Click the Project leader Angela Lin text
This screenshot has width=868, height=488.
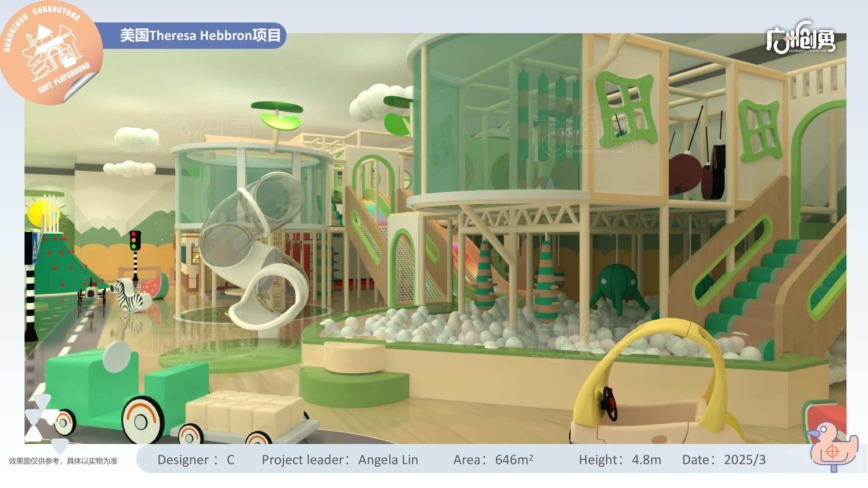click(340, 460)
